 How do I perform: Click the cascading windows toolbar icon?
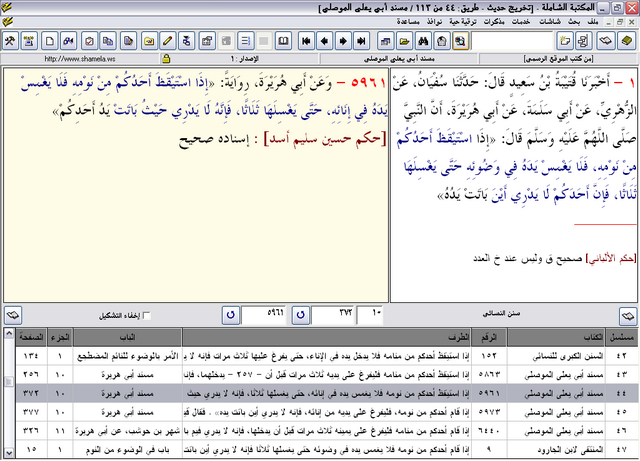(385, 41)
